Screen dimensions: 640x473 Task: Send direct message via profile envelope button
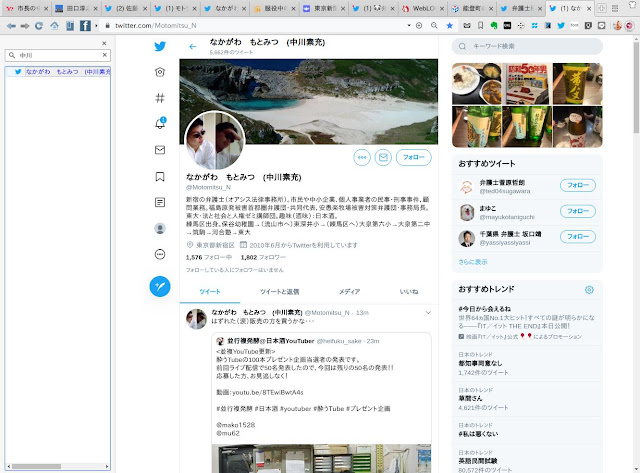click(383, 158)
